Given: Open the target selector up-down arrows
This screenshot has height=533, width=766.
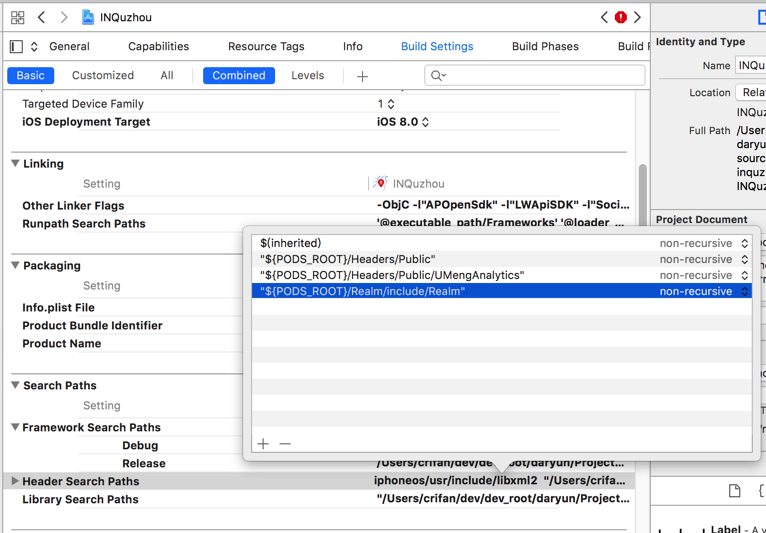Looking at the screenshot, I should click(34, 46).
